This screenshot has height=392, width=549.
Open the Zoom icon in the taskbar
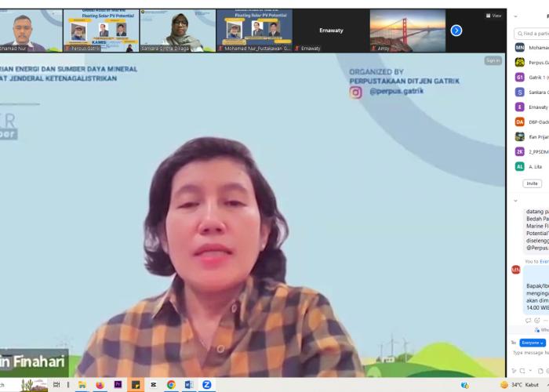coord(207,385)
